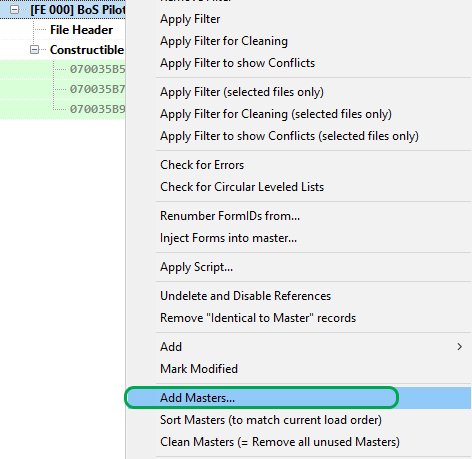Choose Inject Forms into master...
The image size is (472, 459).
(x=228, y=238)
